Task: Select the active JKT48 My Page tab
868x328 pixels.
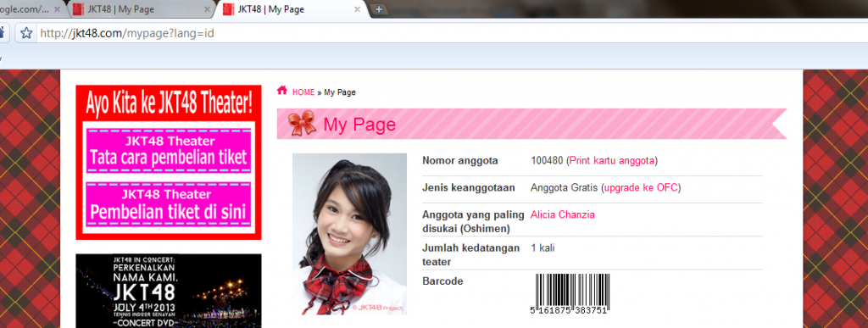Action: pos(293,9)
